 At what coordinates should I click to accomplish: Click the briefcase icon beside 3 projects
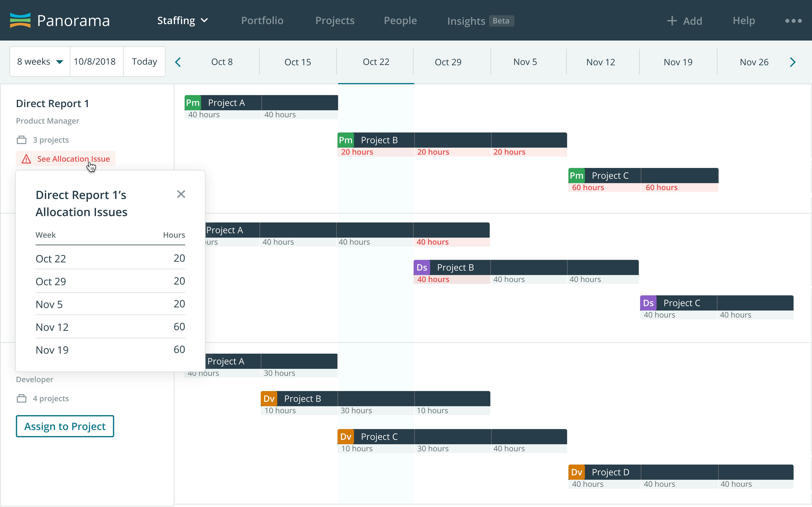click(22, 139)
